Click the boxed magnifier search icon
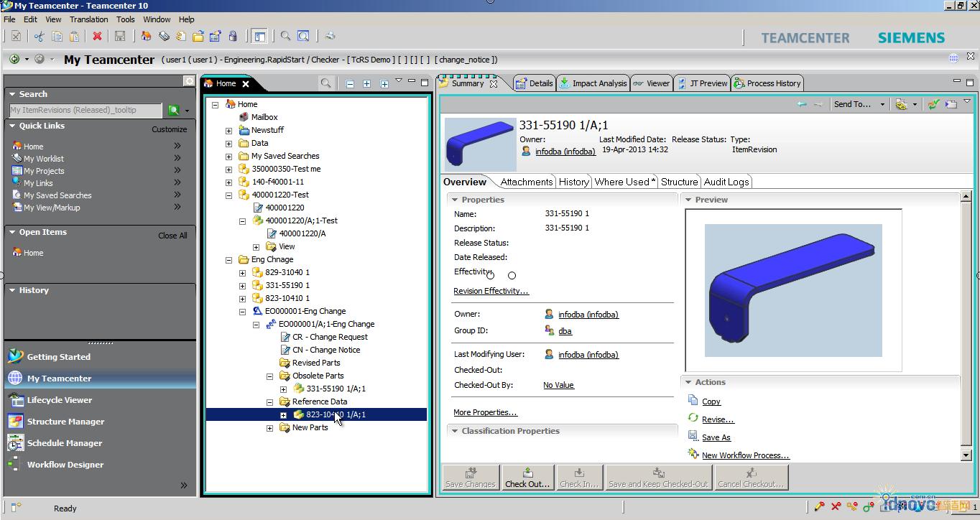The width and height of the screenshot is (980, 520). [x=304, y=36]
